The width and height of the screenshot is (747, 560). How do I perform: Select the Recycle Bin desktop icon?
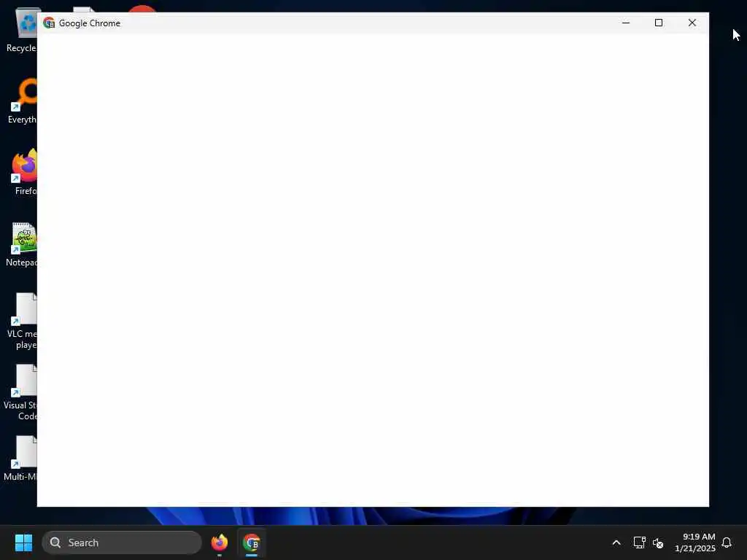pyautogui.click(x=23, y=30)
